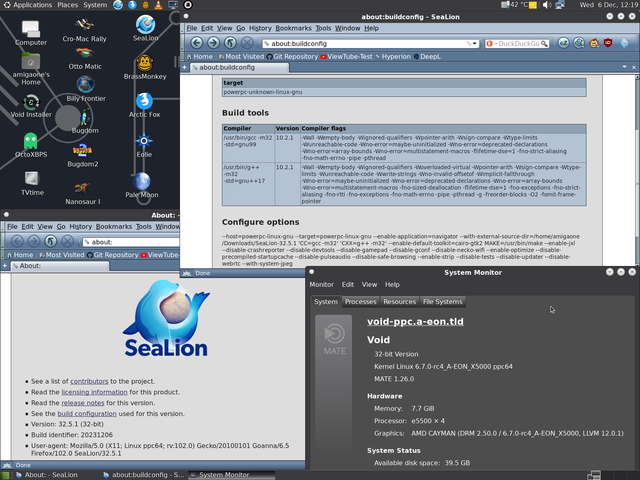Open Applications menu in the top panel

click(x=28, y=5)
